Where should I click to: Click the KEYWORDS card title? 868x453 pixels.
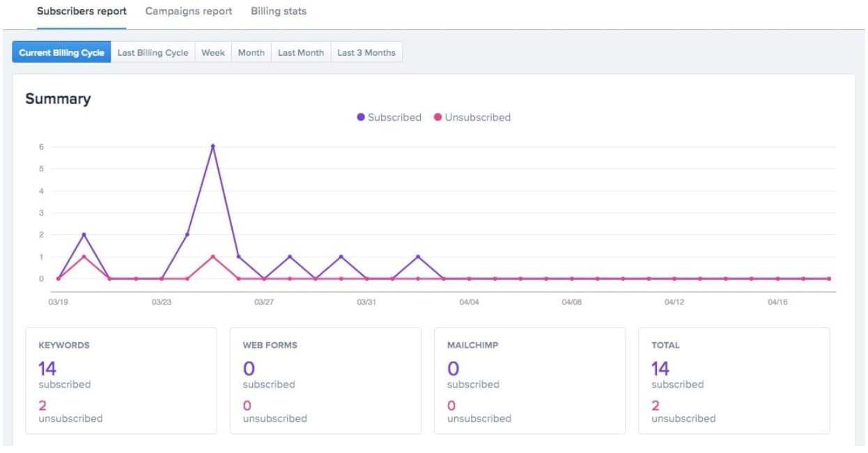click(x=64, y=345)
